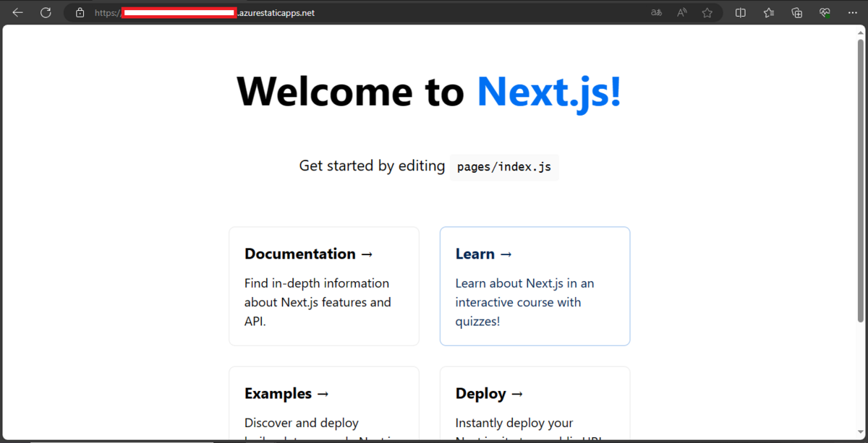
Task: Open the split screen icon
Action: pyautogui.click(x=741, y=12)
